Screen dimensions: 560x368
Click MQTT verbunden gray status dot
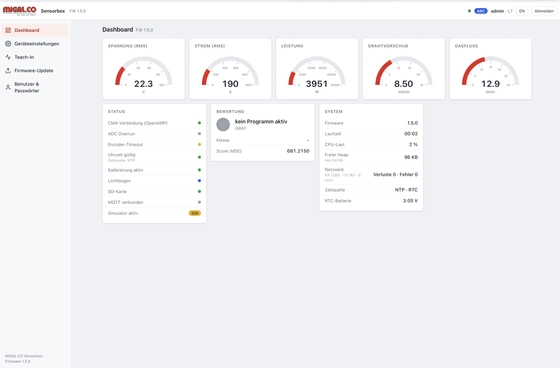[x=199, y=202]
